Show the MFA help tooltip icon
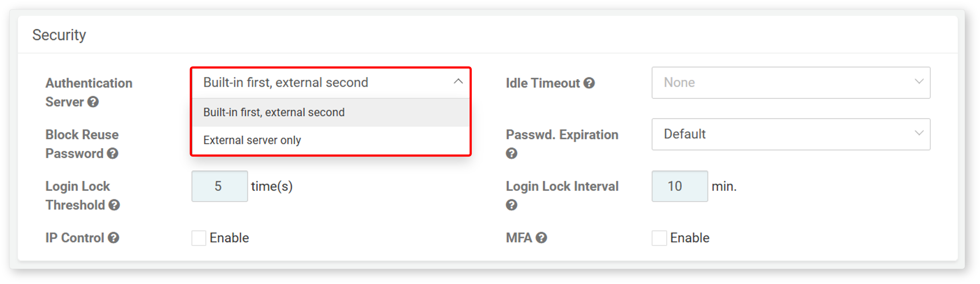 coord(541,238)
